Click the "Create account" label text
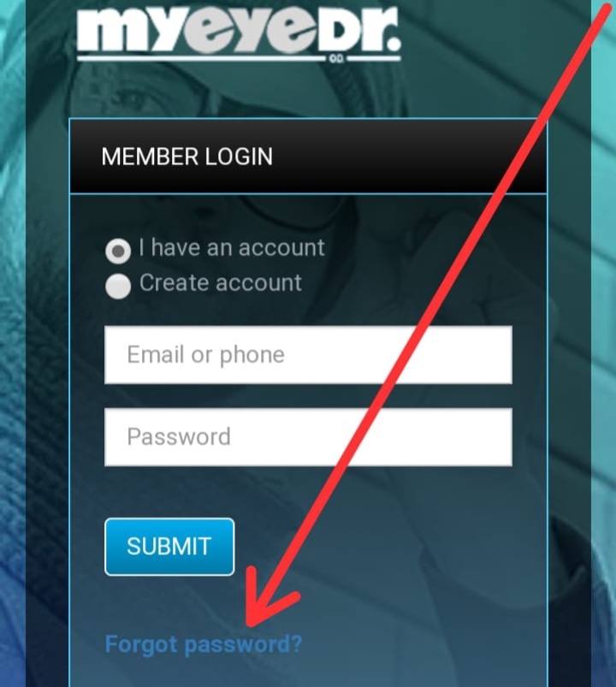 coord(221,282)
